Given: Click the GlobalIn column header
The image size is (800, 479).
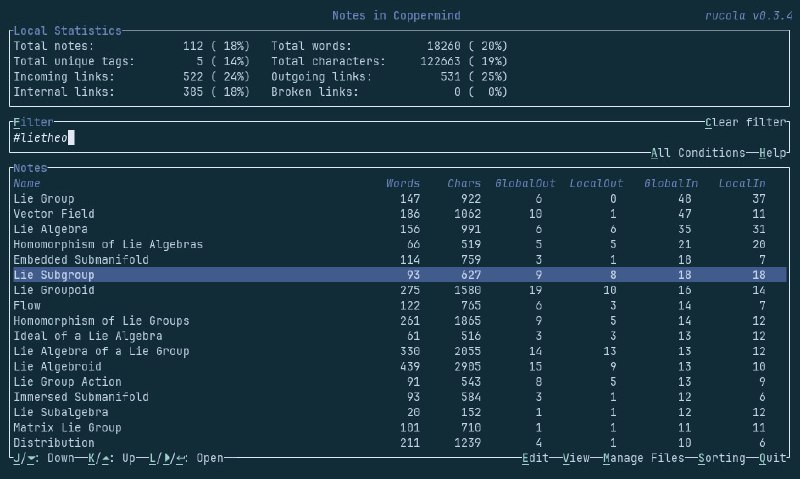Looking at the screenshot, I should click(671, 184).
